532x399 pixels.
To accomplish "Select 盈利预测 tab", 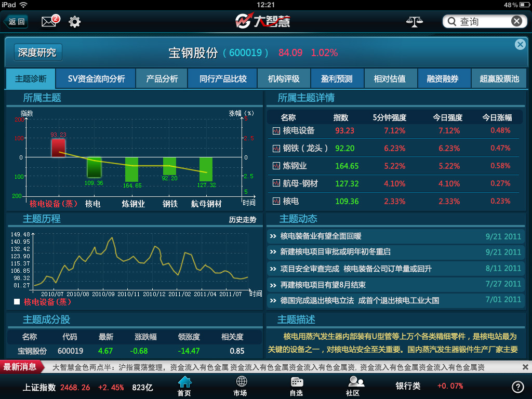I will tap(337, 79).
